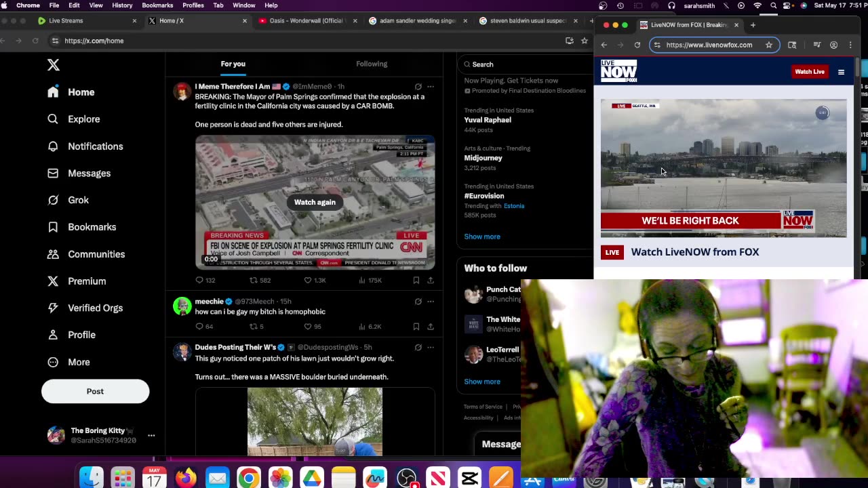Reload the LiveNOW FOX page

pyautogui.click(x=637, y=45)
